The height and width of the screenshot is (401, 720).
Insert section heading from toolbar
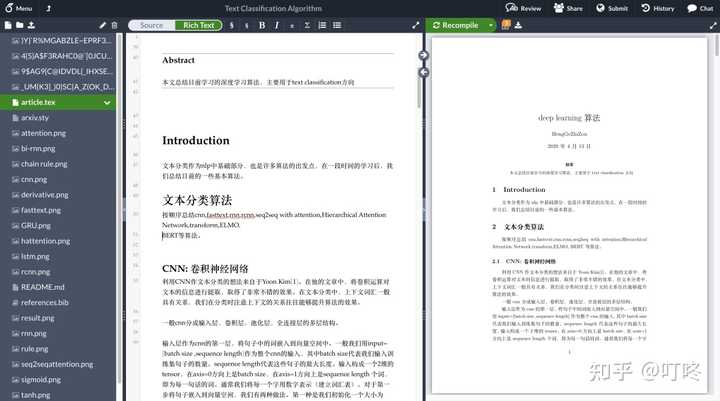coord(231,25)
